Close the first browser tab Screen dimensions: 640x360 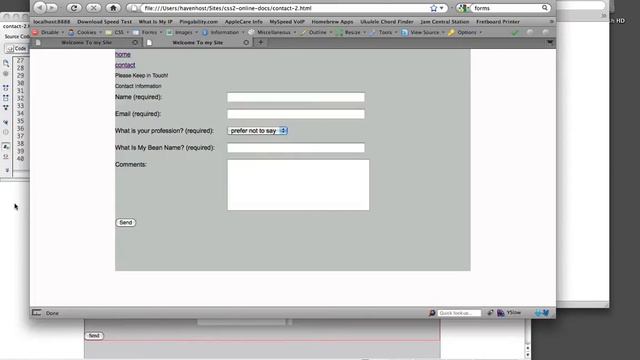pyautogui.click(x=135, y=42)
